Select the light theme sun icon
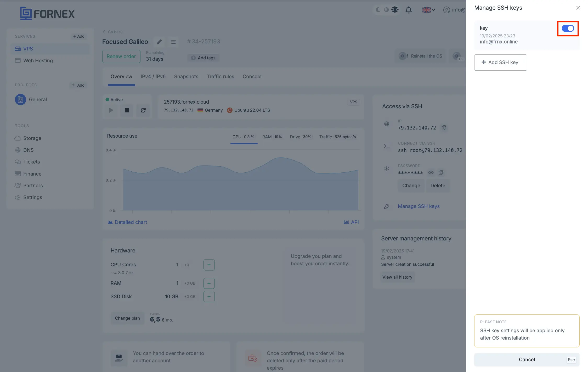The width and height of the screenshot is (588, 372). point(395,10)
